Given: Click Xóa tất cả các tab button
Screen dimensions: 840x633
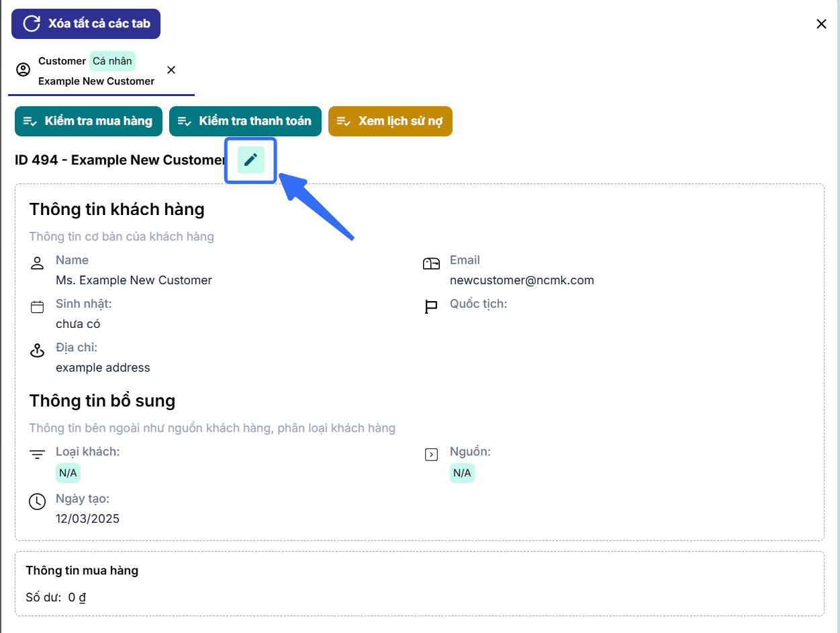Looking at the screenshot, I should point(86,24).
